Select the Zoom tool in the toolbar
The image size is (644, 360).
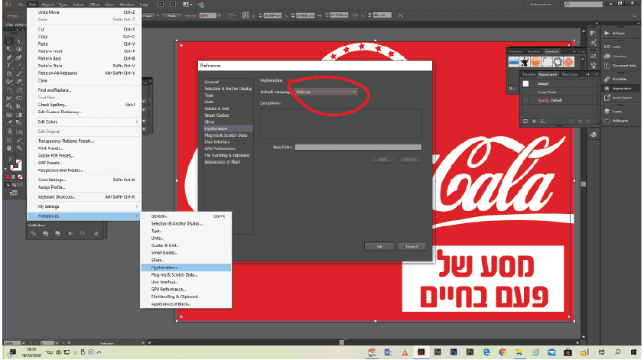19,148
